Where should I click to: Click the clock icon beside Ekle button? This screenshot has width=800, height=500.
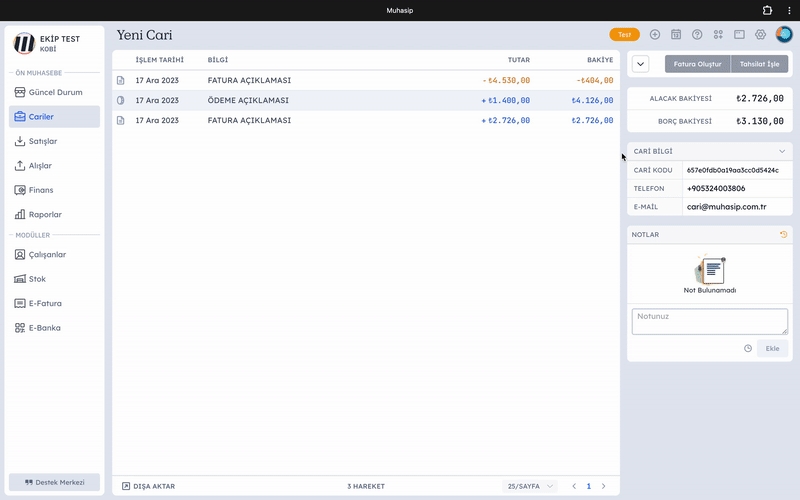point(748,348)
